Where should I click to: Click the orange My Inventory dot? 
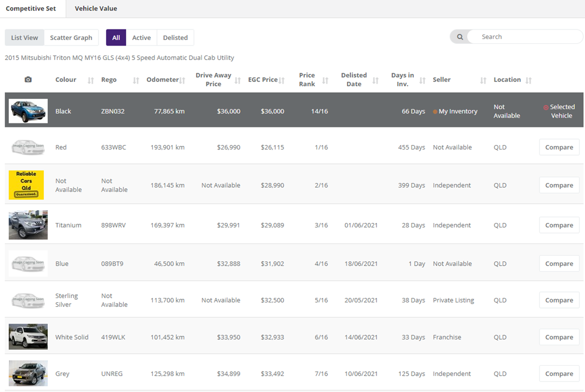[x=435, y=112]
